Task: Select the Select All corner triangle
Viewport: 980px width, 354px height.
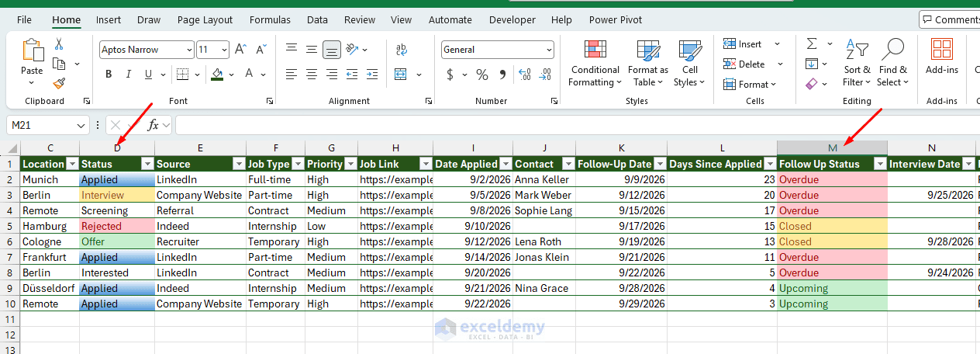Action: point(12,148)
